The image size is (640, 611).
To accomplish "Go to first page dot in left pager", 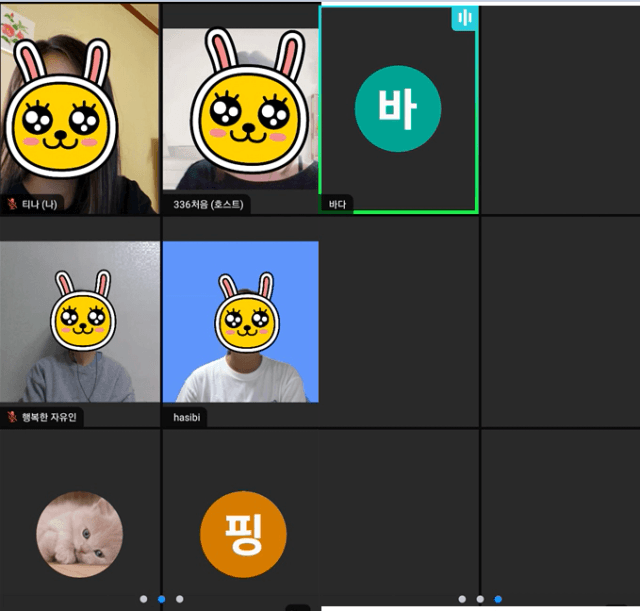I will [x=143, y=599].
